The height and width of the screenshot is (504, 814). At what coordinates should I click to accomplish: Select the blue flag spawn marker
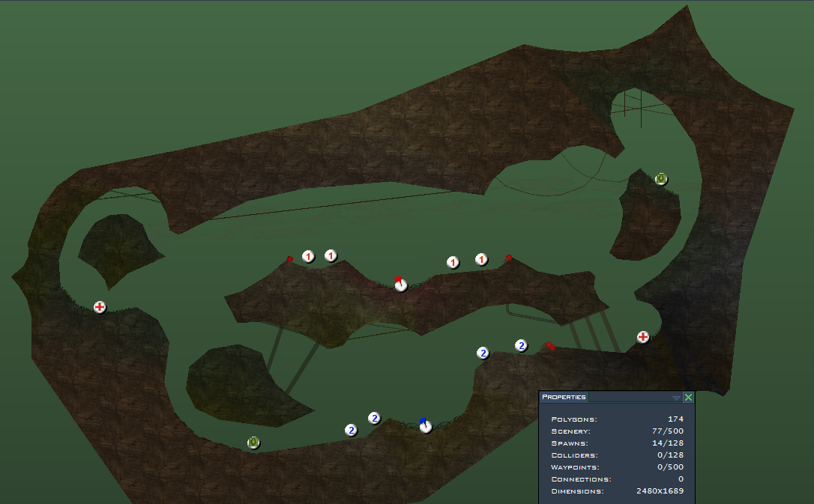(426, 426)
